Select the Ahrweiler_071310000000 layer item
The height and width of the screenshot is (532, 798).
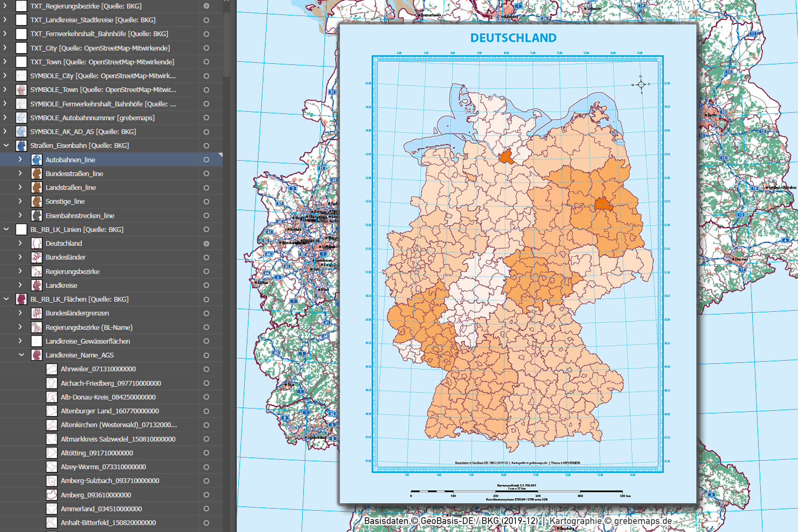point(98,369)
